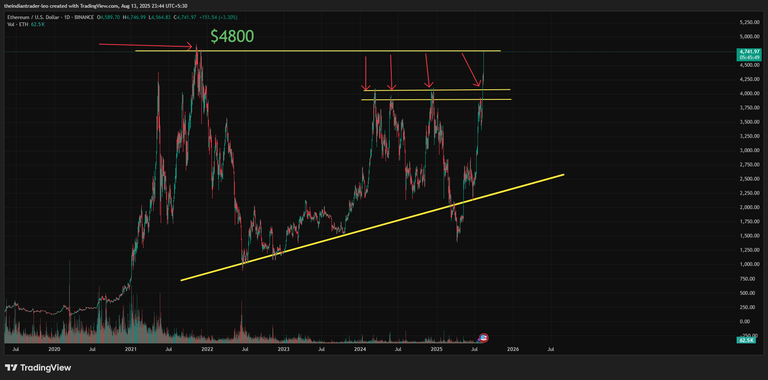Click the 2,250.00 price axis label
Viewport: 768px width, 380px height.
coord(750,193)
